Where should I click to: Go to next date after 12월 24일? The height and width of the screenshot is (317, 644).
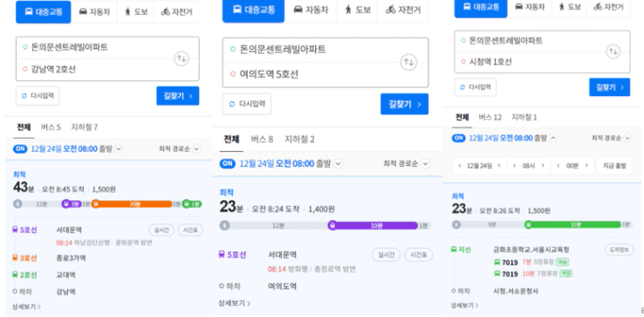pyautogui.click(x=499, y=166)
